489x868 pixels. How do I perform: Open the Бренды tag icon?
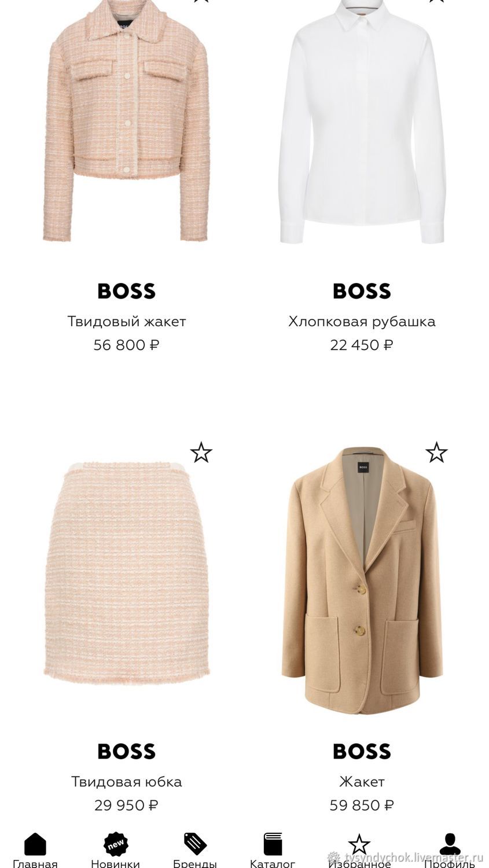pyautogui.click(x=195, y=844)
